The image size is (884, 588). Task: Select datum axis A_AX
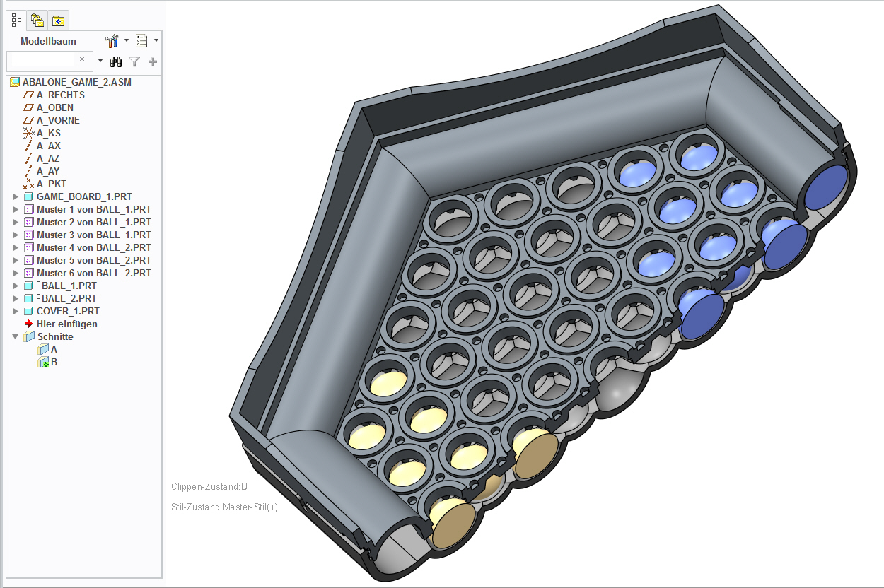(x=49, y=146)
